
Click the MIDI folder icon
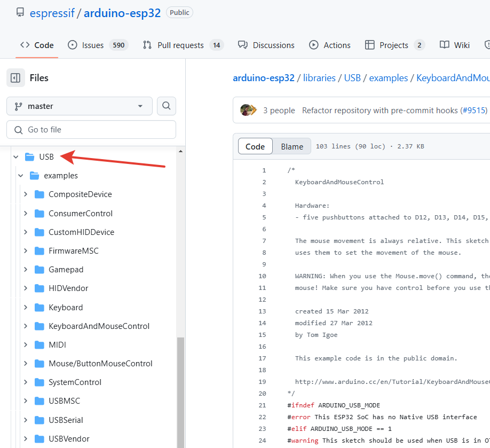(x=39, y=345)
